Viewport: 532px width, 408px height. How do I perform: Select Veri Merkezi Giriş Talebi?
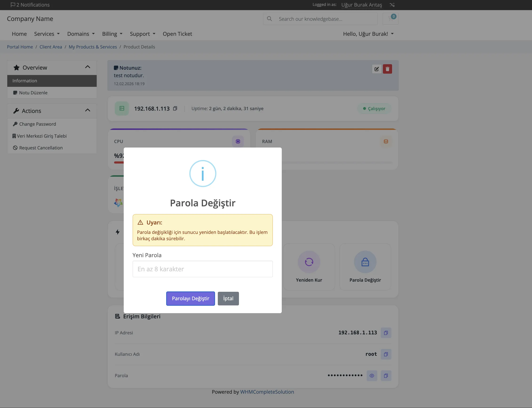[x=52, y=136]
